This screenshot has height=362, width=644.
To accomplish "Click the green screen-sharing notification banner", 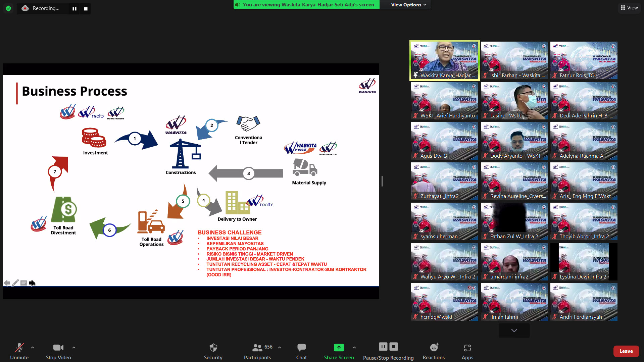I will [306, 5].
